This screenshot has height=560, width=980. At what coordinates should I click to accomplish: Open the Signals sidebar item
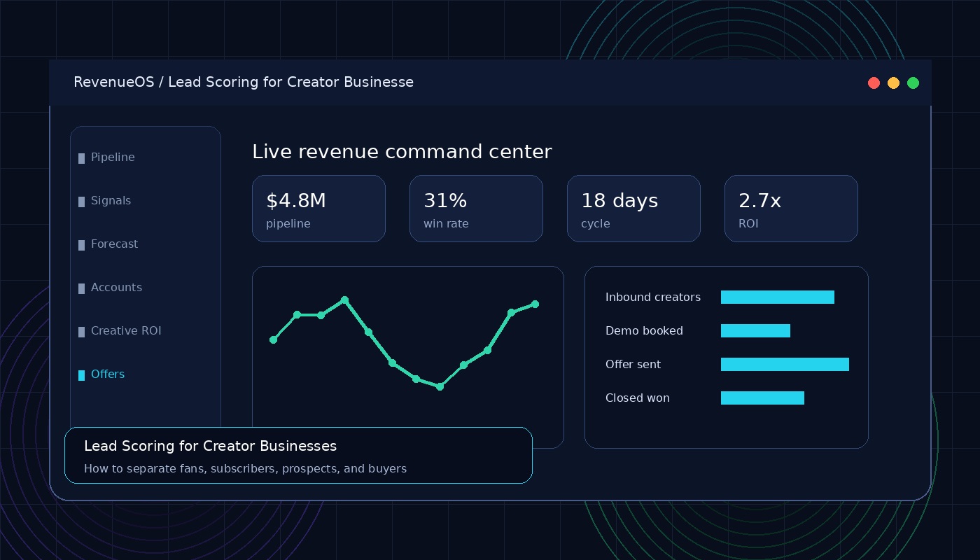111,201
